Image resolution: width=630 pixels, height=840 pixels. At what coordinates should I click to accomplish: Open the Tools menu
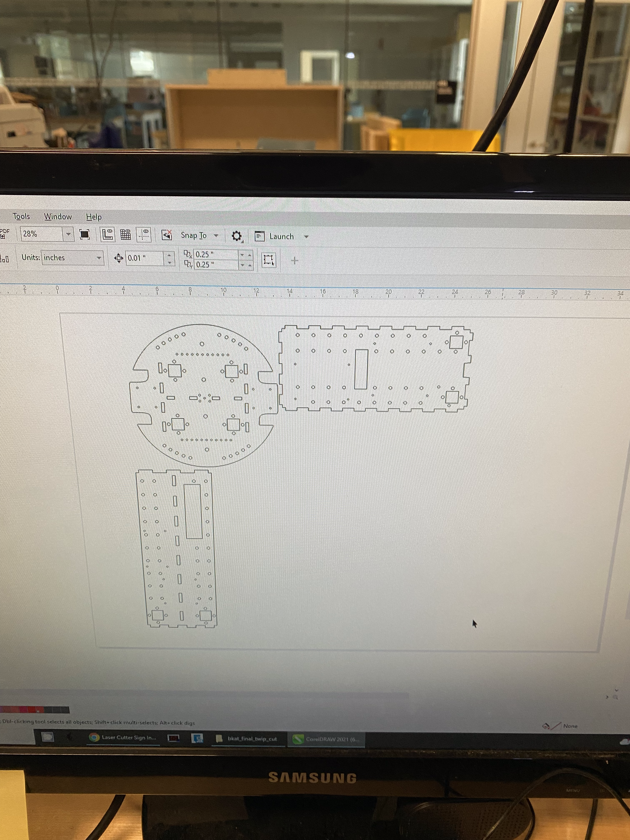pyautogui.click(x=21, y=216)
